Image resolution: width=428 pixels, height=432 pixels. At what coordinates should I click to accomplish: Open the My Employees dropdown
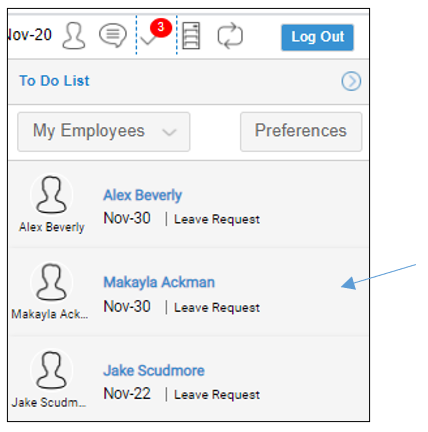point(104,132)
